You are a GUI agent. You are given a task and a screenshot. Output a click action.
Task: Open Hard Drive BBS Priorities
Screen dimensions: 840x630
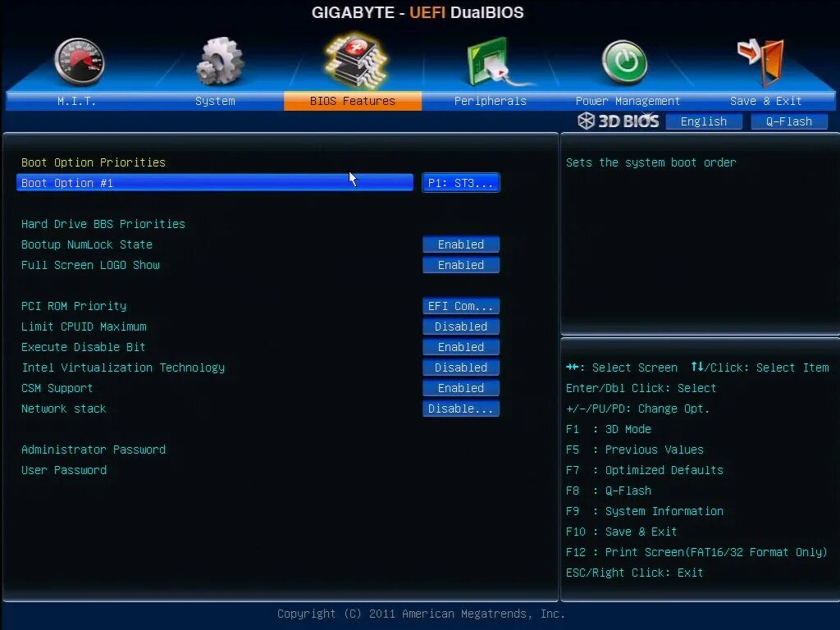pos(103,224)
